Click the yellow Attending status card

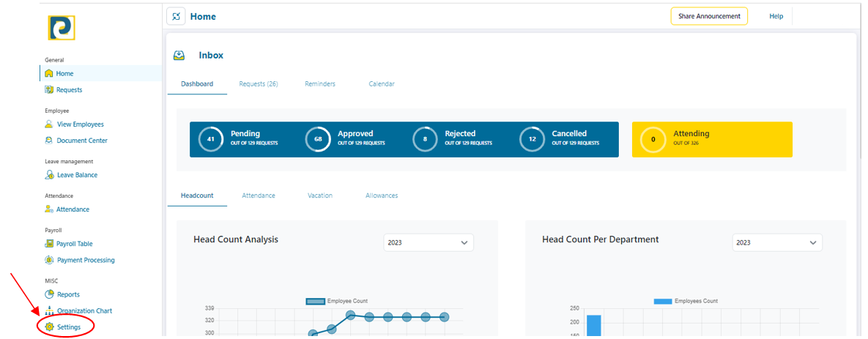711,139
